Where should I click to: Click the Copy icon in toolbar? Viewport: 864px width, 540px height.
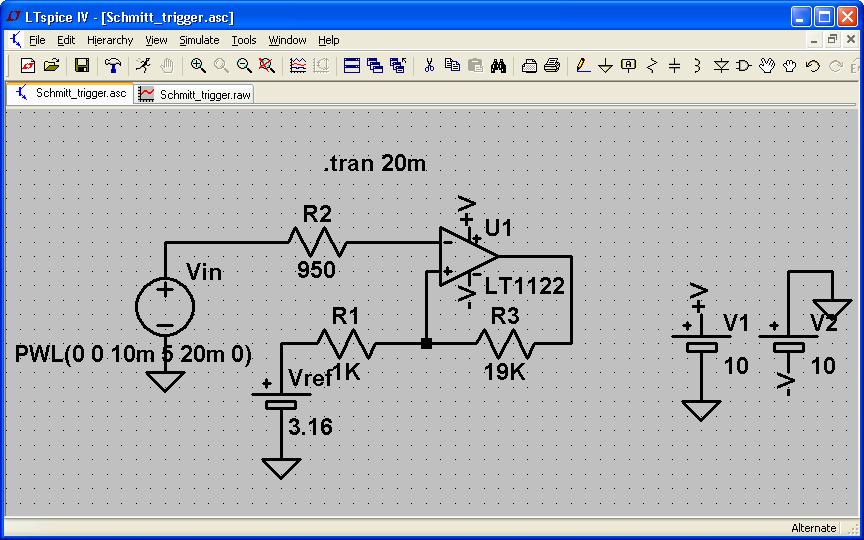(452, 66)
